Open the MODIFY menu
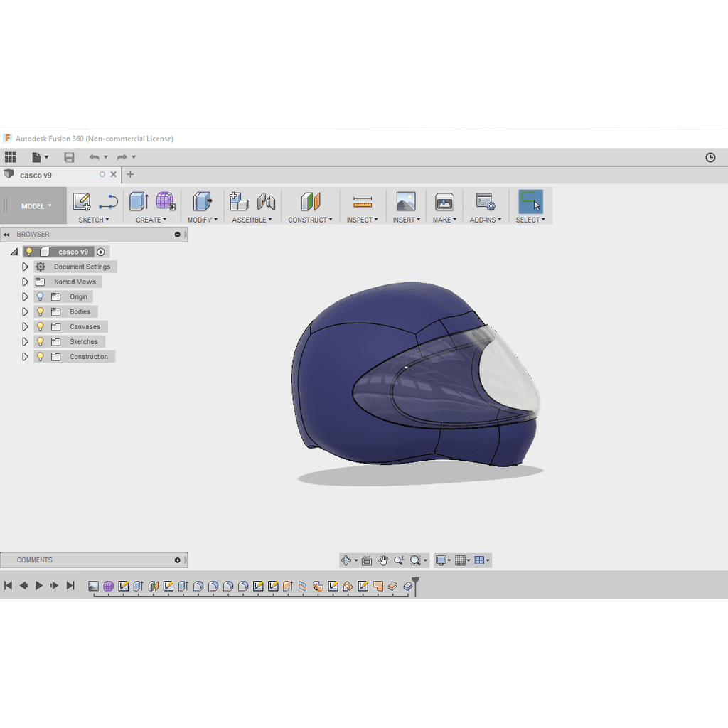728x728 pixels. click(x=203, y=220)
